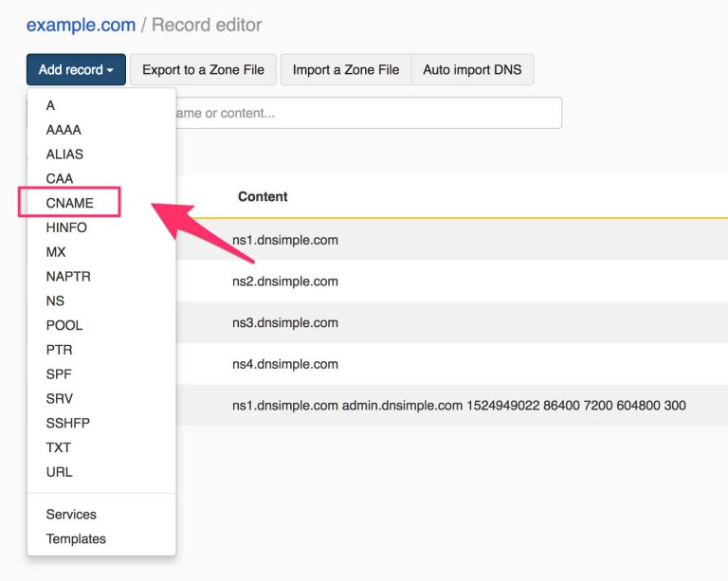The image size is (728, 581).
Task: Open Templates from the dropdown menu
Action: click(x=76, y=539)
